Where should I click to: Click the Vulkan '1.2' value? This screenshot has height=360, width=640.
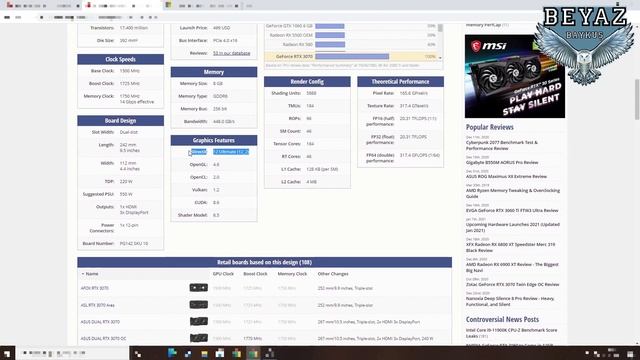(x=216, y=190)
